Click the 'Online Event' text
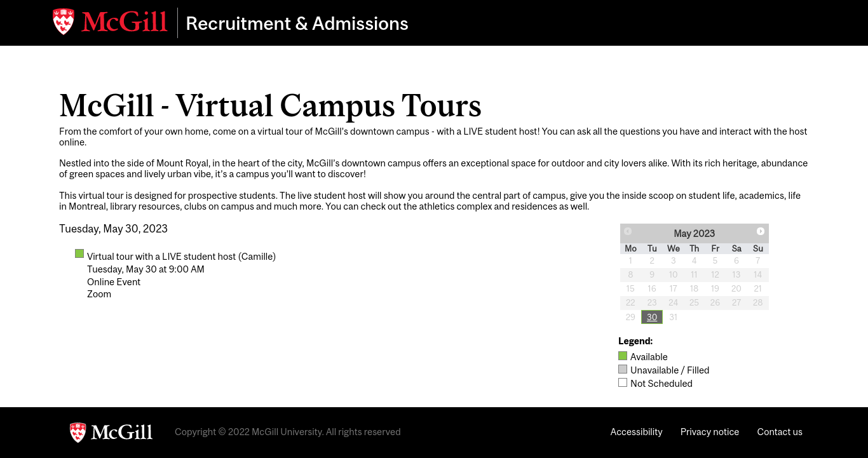The image size is (868, 458). [x=114, y=281]
